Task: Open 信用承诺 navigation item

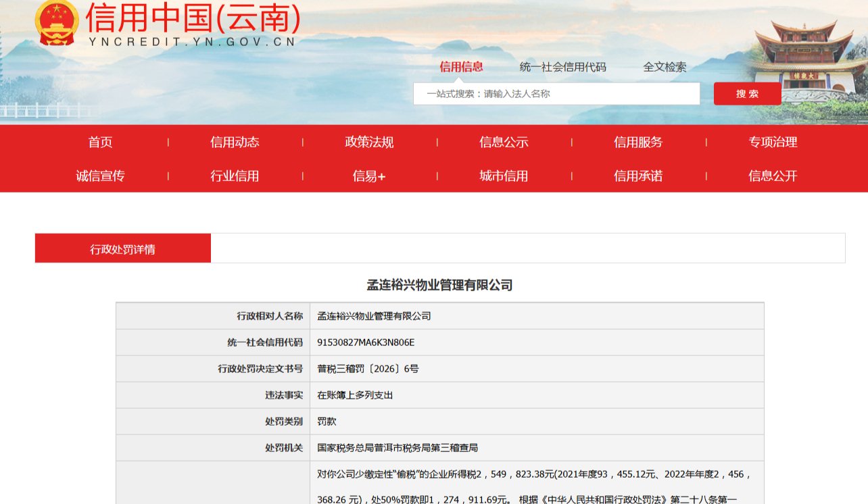Action: (x=638, y=176)
